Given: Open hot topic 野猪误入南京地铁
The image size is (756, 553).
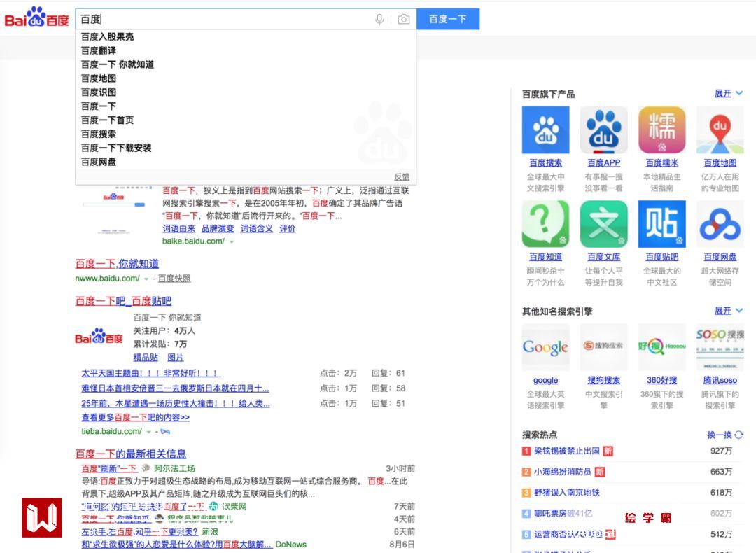Looking at the screenshot, I should coord(567,492).
